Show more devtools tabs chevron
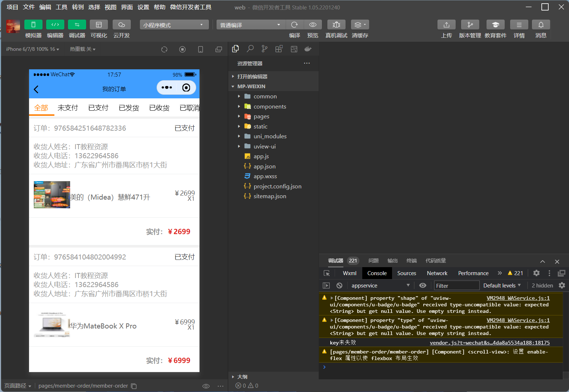Viewport: 569px width, 392px height. (x=500, y=273)
